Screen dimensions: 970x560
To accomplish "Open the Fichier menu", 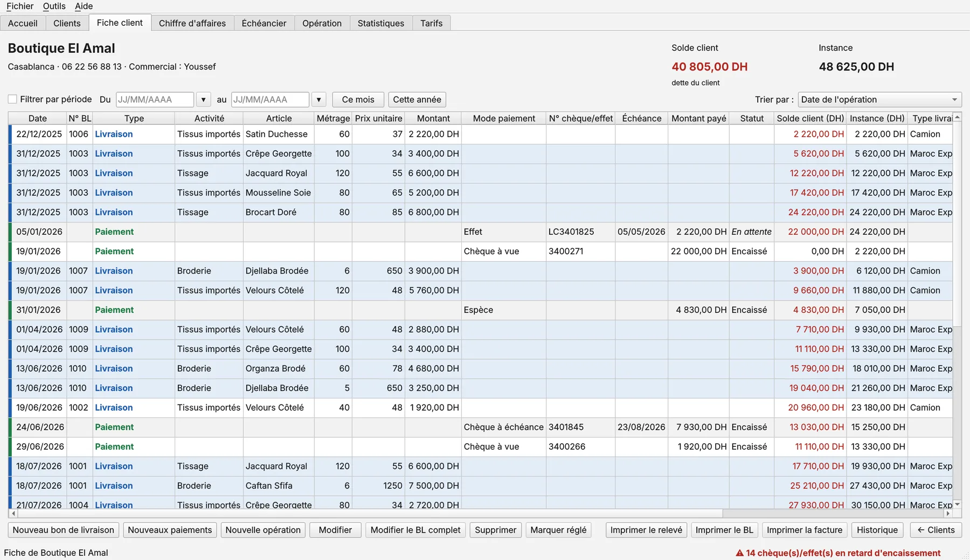I will pyautogui.click(x=20, y=6).
